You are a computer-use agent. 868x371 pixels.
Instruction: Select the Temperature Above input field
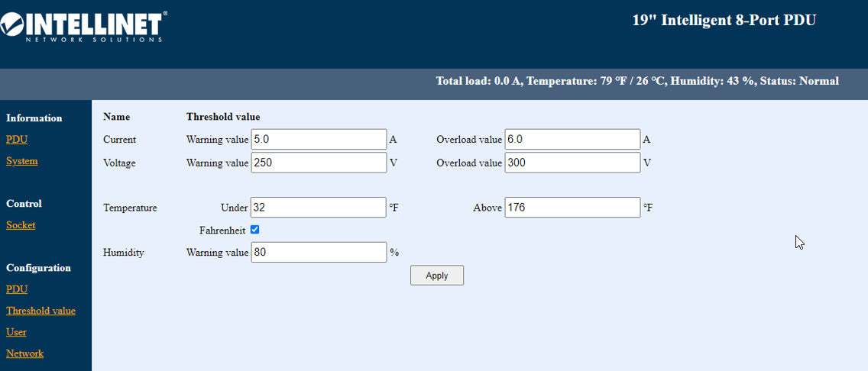pyautogui.click(x=572, y=208)
